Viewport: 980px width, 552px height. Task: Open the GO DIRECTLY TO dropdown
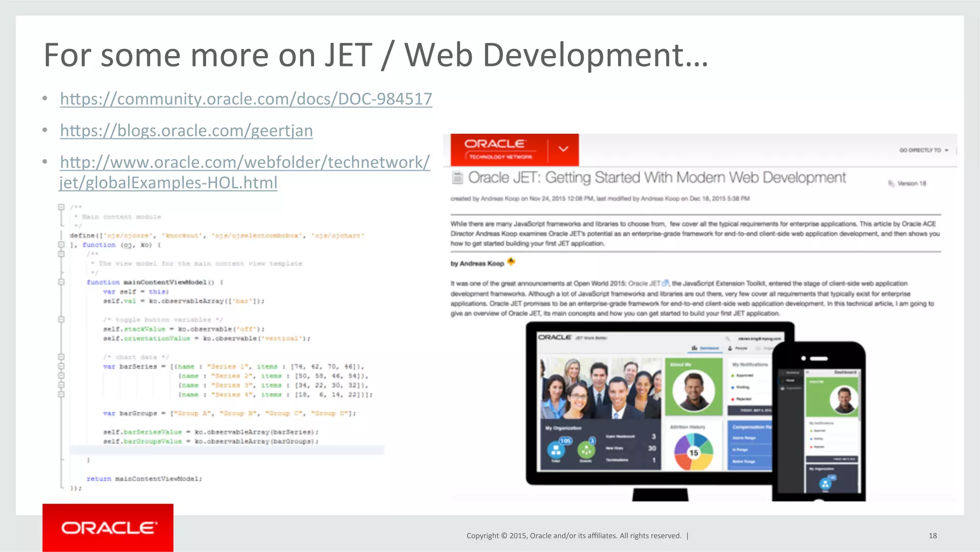[x=924, y=150]
